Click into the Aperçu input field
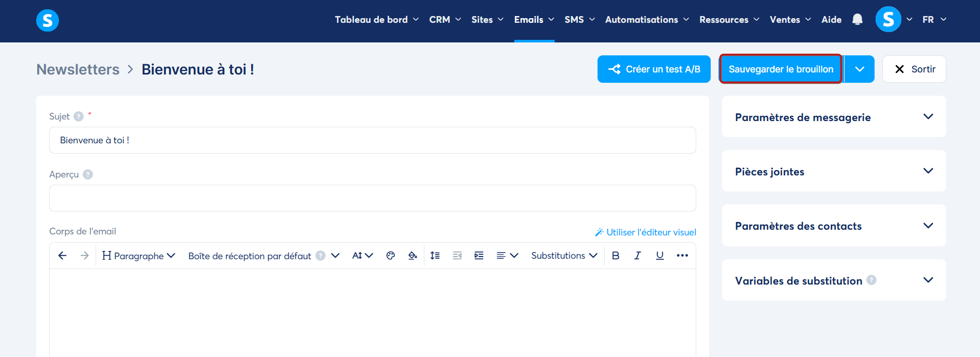This screenshot has width=980, height=357. (x=373, y=198)
